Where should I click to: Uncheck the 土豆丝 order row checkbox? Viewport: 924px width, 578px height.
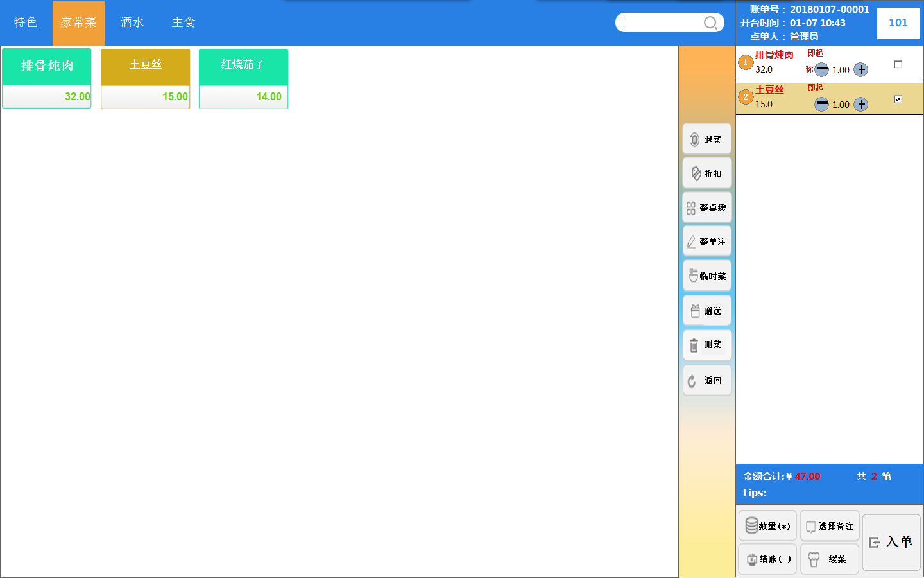[x=898, y=99]
